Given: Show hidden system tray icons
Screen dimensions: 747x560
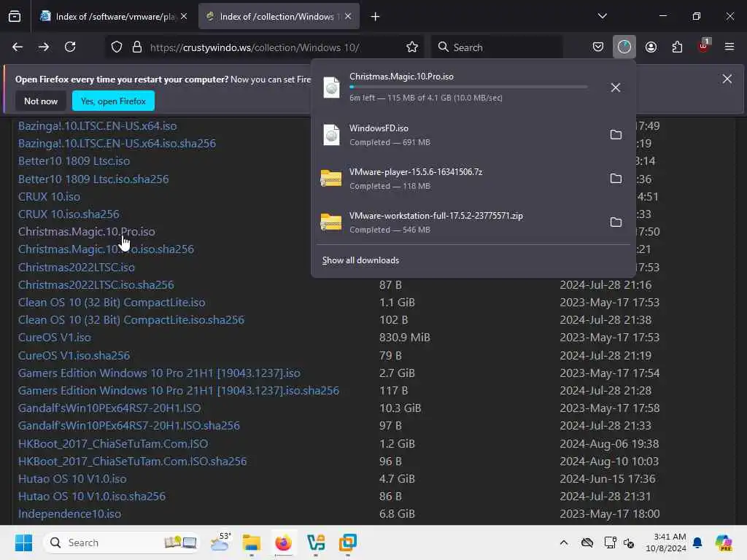Looking at the screenshot, I should [564, 542].
